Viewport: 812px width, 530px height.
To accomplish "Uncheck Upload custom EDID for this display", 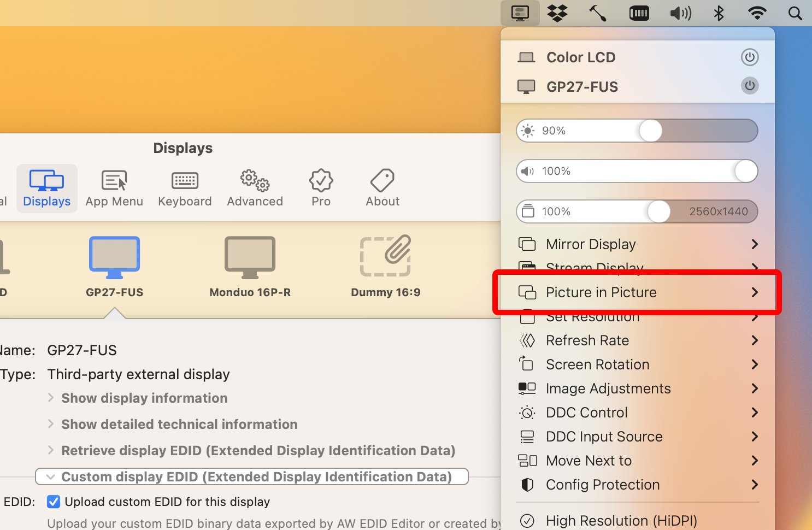I will pyautogui.click(x=53, y=502).
